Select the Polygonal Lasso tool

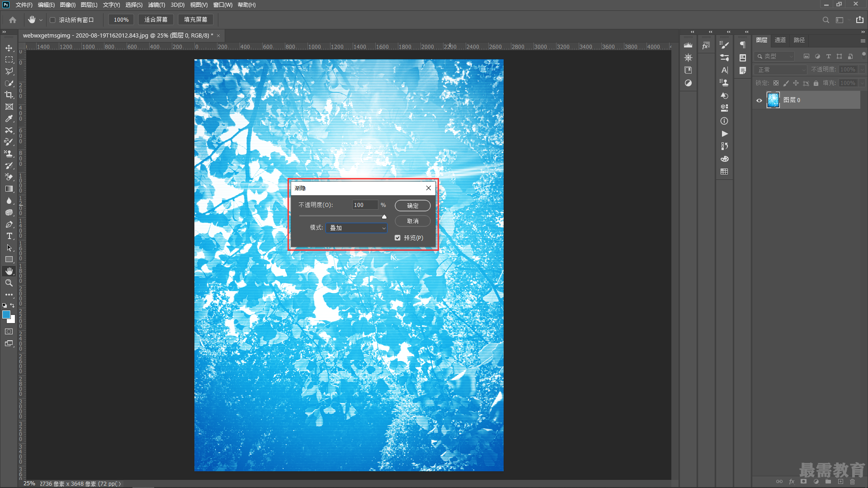pos(9,71)
